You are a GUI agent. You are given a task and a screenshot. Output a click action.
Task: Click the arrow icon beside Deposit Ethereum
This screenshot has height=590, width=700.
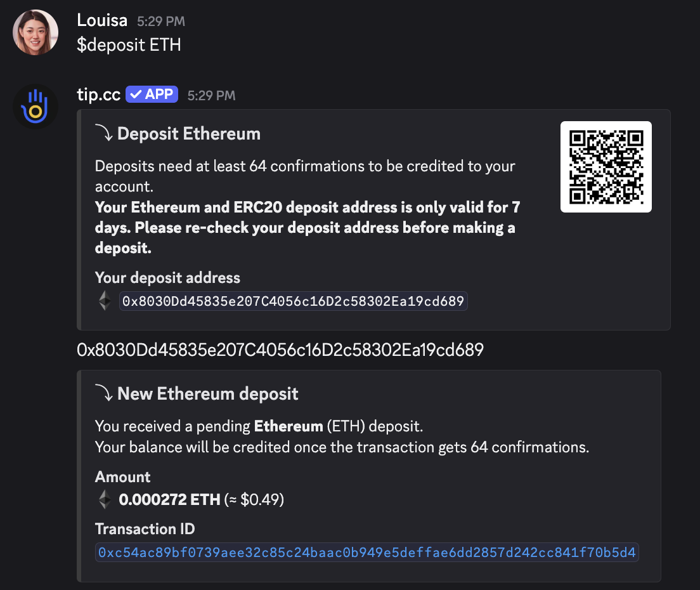coord(104,133)
